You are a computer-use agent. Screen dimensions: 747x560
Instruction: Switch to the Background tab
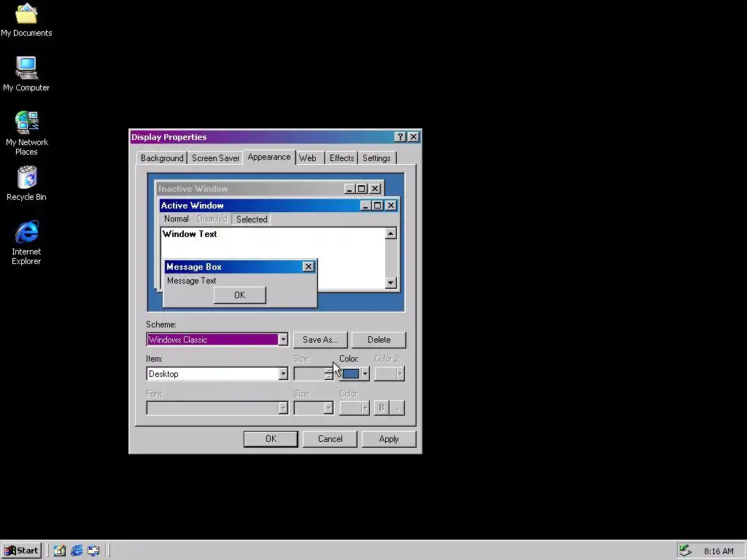[162, 158]
